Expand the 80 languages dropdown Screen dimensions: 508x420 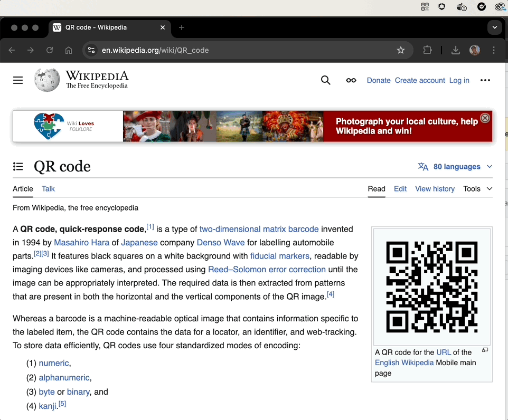(455, 166)
